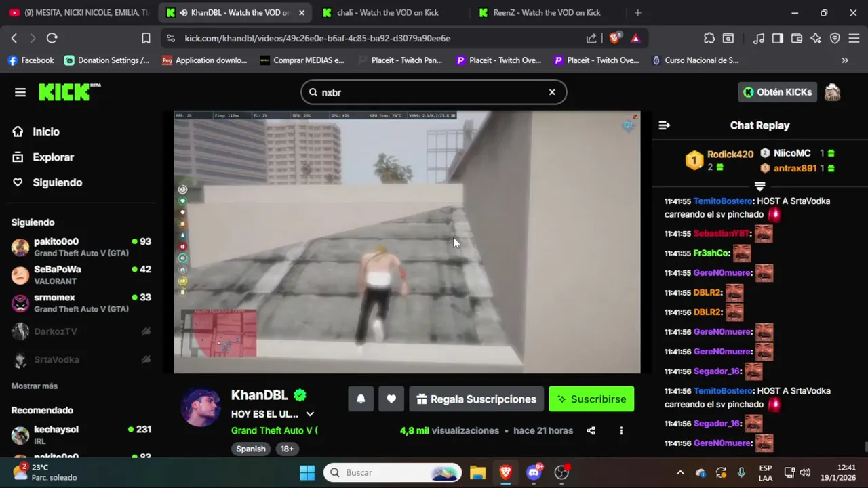This screenshot has width=868, height=488.
Task: Share the page via address bar icon
Action: (591, 39)
